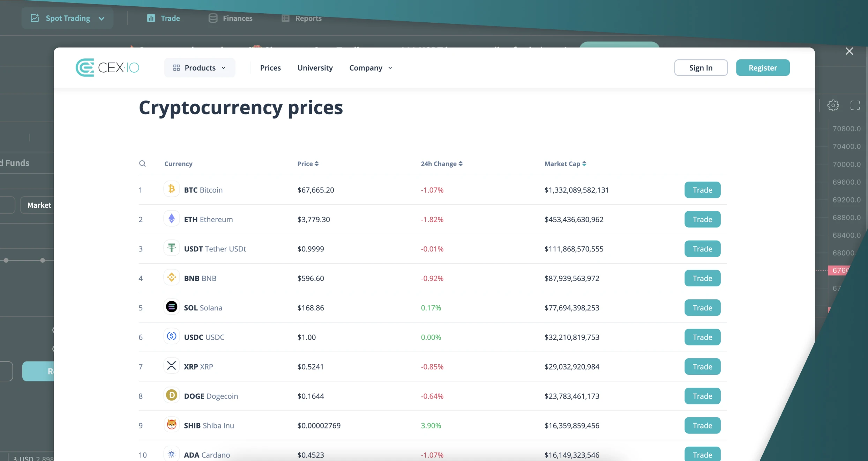Click Trade button for Shiba Inu
The height and width of the screenshot is (461, 868).
702,425
